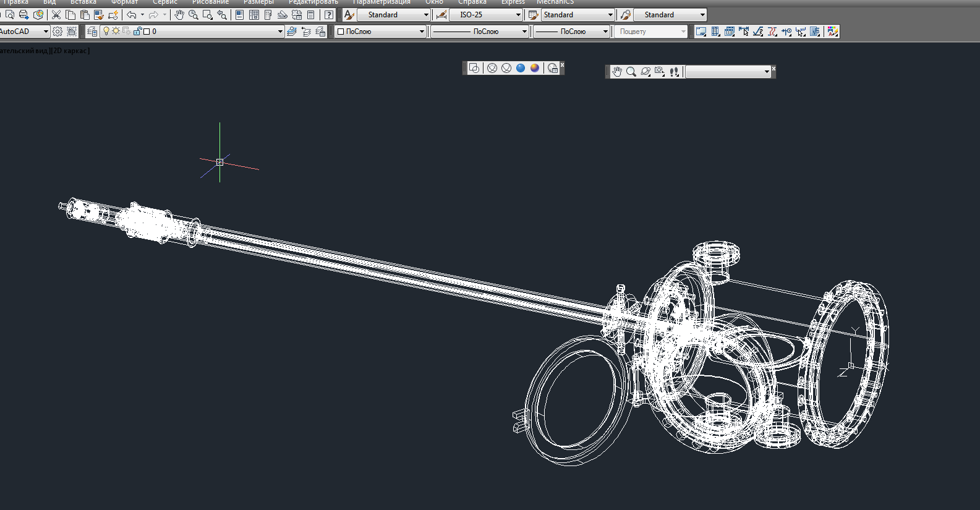The height and width of the screenshot is (510, 980).
Task: Toggle the layer lock padlock icon
Action: tap(137, 31)
